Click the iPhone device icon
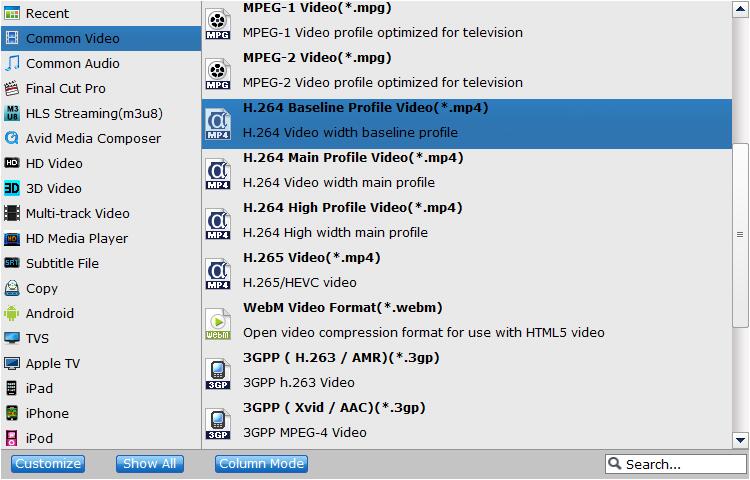This screenshot has width=750, height=480. pyautogui.click(x=11, y=413)
